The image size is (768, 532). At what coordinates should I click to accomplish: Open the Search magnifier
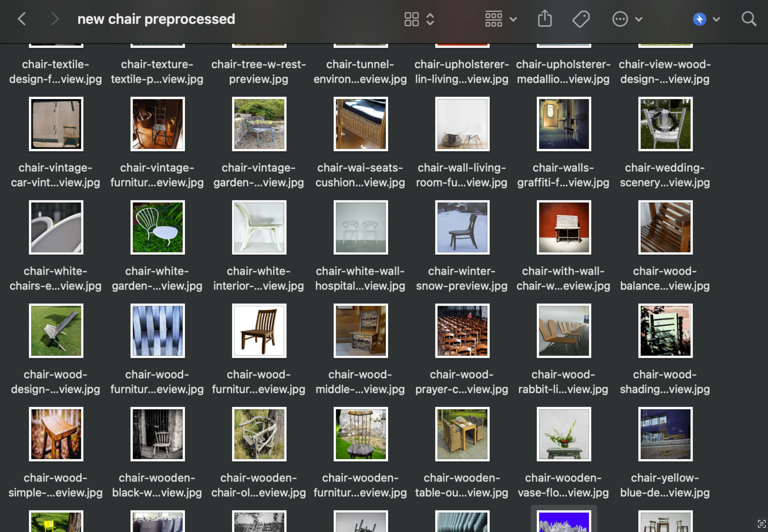[749, 19]
